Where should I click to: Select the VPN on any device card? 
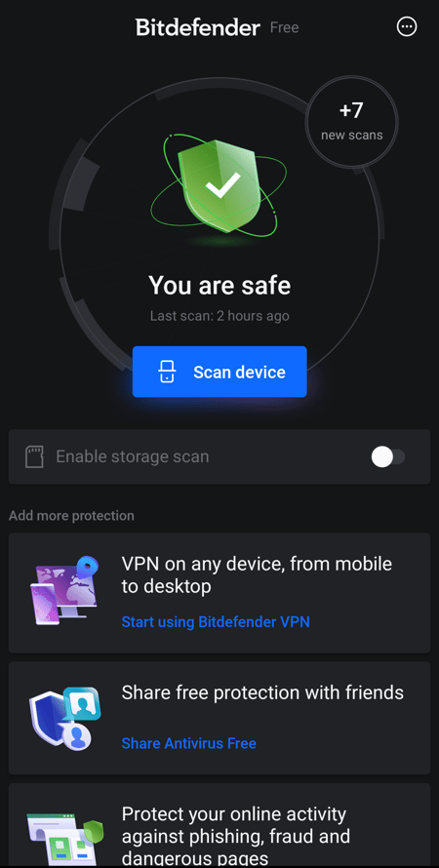click(x=219, y=593)
